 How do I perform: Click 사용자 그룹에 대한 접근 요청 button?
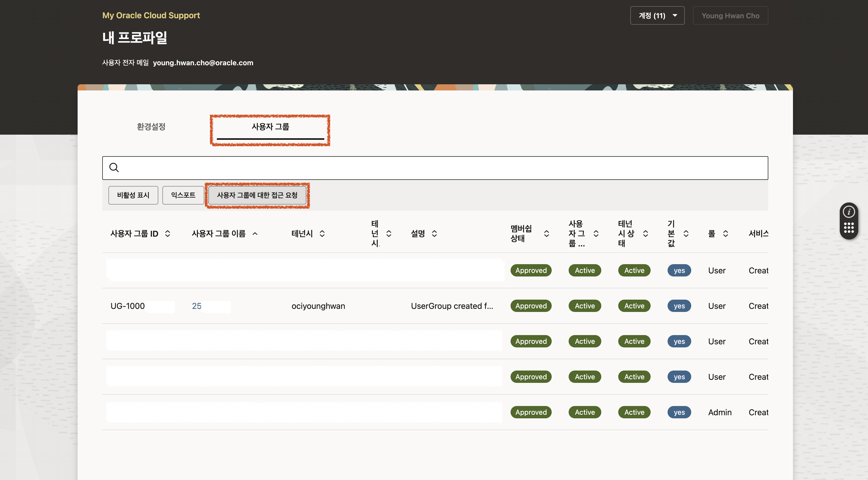pos(257,195)
